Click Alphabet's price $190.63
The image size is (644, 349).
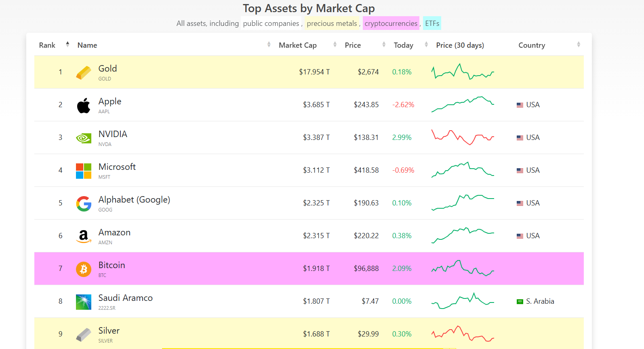[x=366, y=203]
